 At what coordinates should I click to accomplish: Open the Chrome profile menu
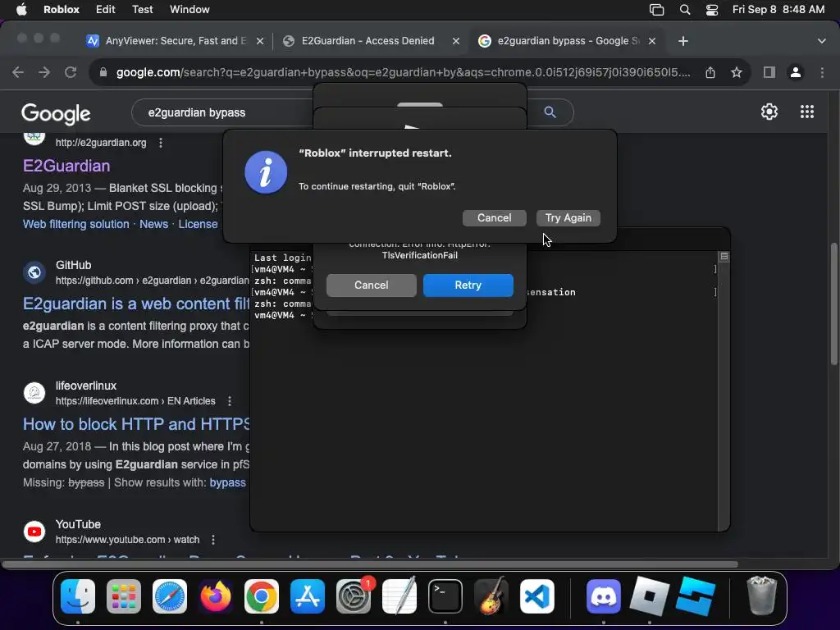[796, 72]
